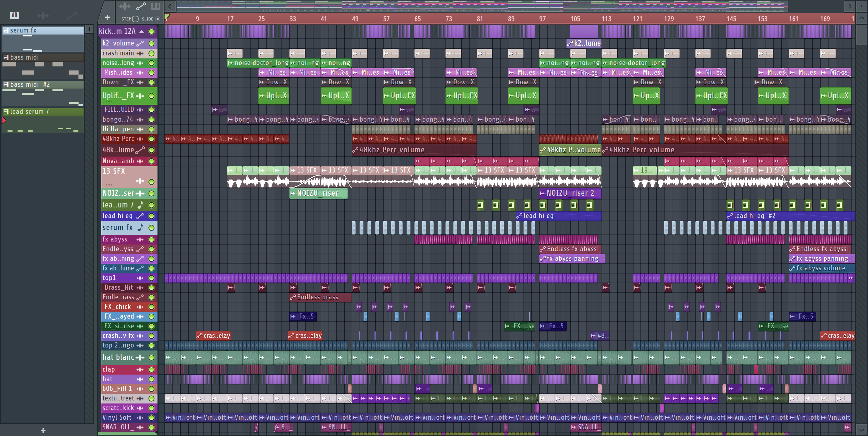
Task: Click automation icon on fx ab..lume track
Action: pos(140,269)
